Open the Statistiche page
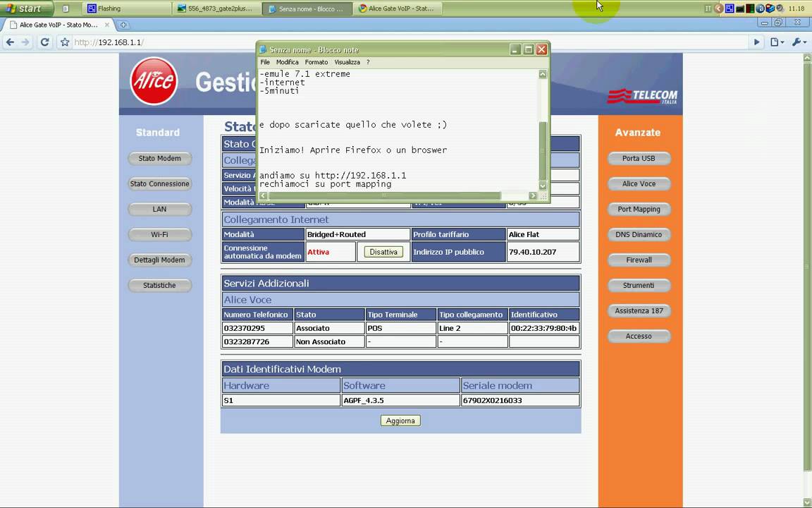This screenshot has height=508, width=812. (x=159, y=285)
